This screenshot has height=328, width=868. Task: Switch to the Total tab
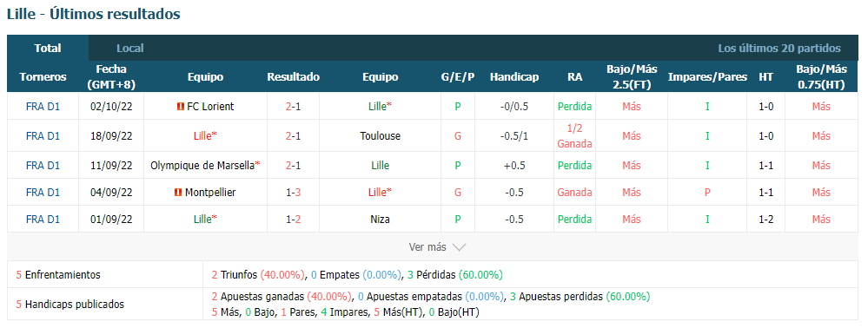(x=48, y=48)
